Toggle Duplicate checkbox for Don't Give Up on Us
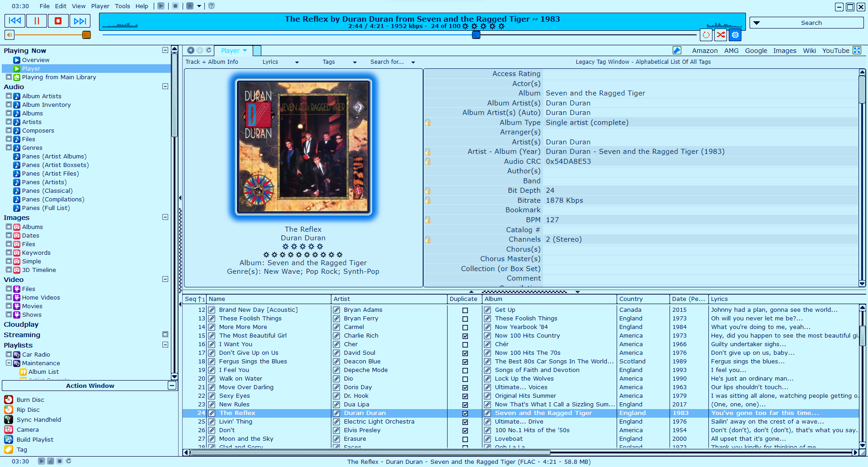The image size is (868, 467). point(465,353)
